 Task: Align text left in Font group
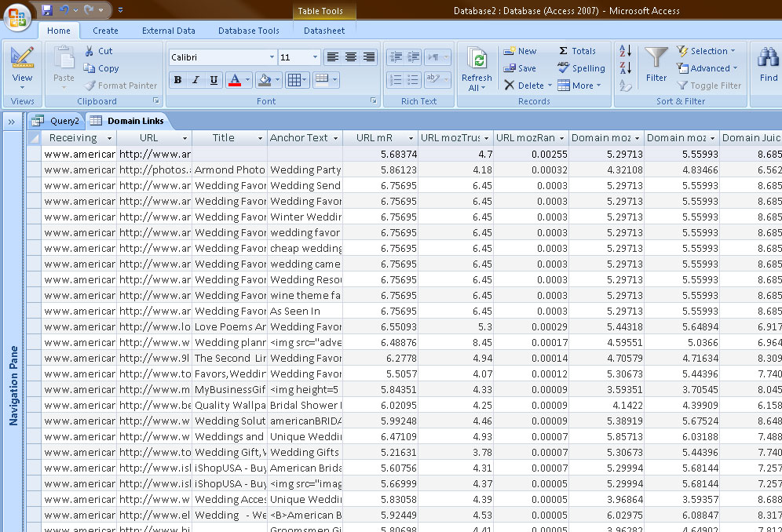coord(333,57)
